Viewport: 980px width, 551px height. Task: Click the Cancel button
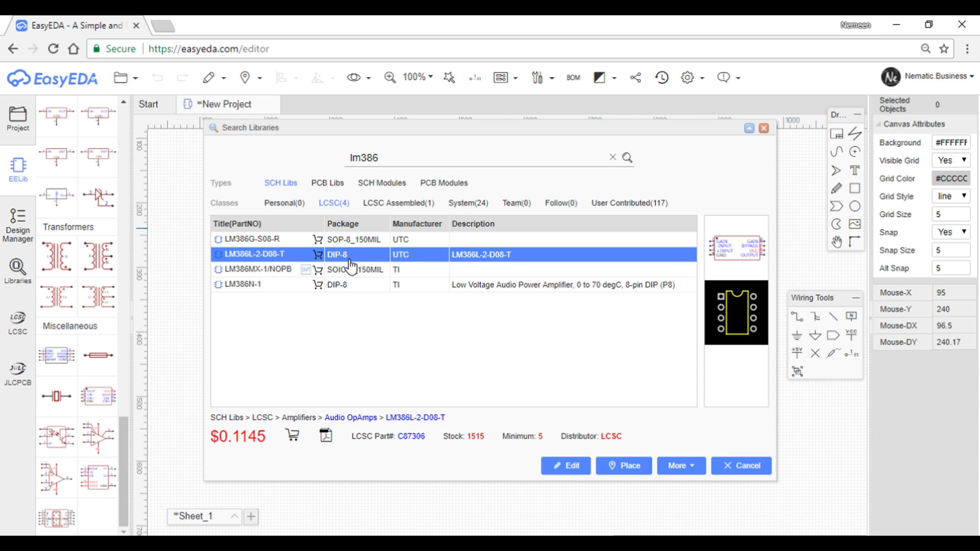[x=741, y=465]
